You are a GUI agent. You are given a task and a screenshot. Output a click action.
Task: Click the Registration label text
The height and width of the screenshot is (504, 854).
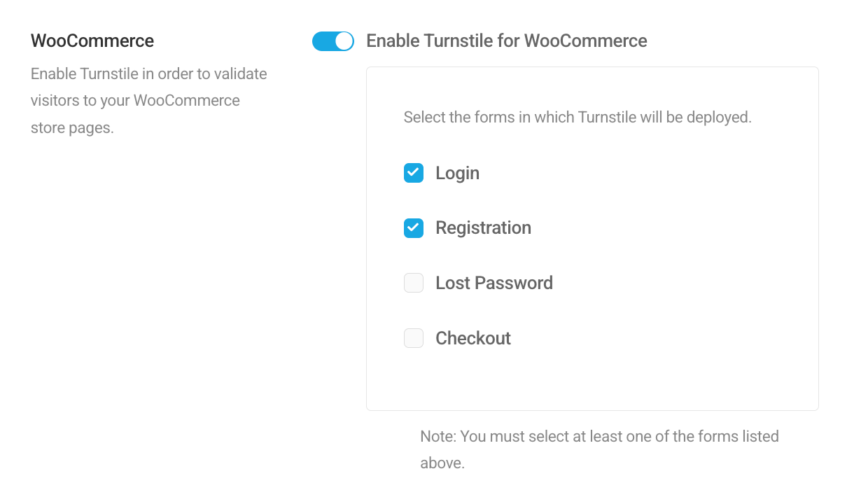[x=483, y=227]
